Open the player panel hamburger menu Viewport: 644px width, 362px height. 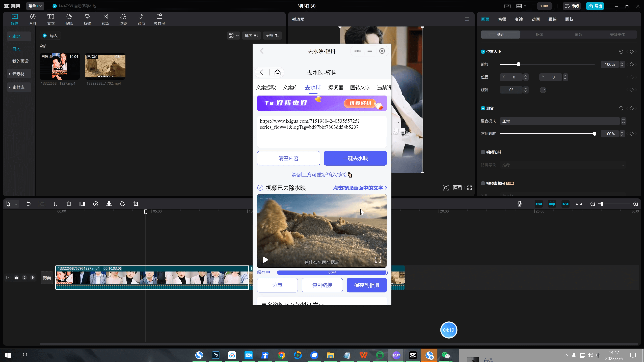(467, 19)
